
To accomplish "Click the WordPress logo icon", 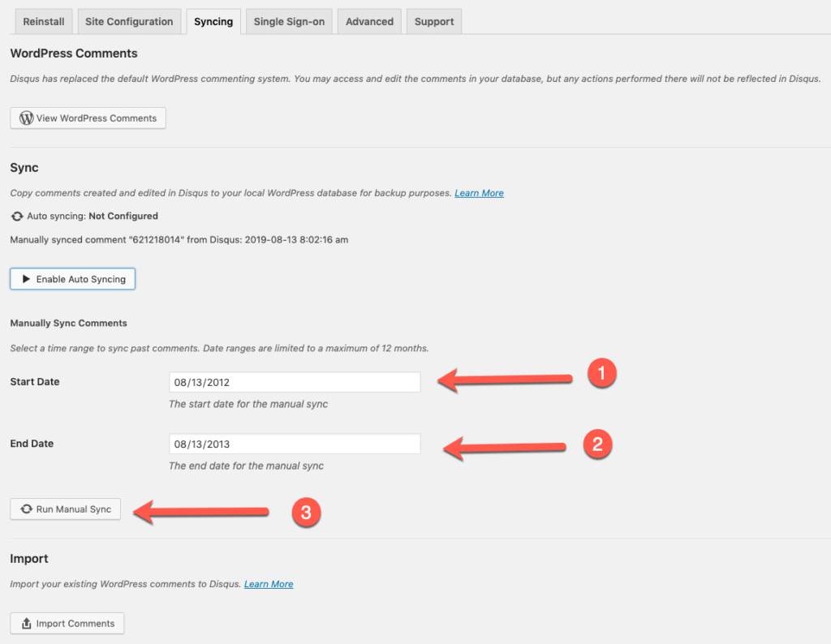I will click(26, 118).
